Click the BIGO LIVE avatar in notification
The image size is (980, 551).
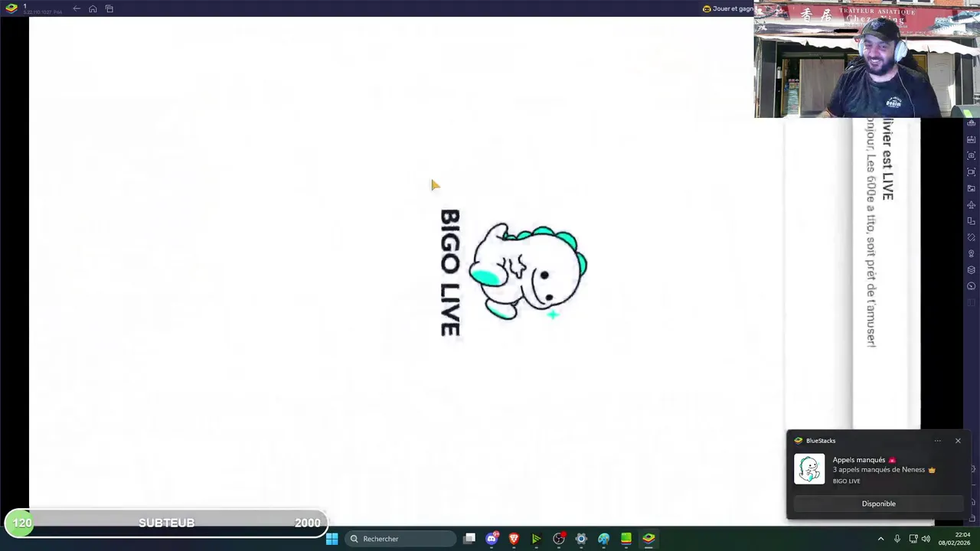[809, 469]
